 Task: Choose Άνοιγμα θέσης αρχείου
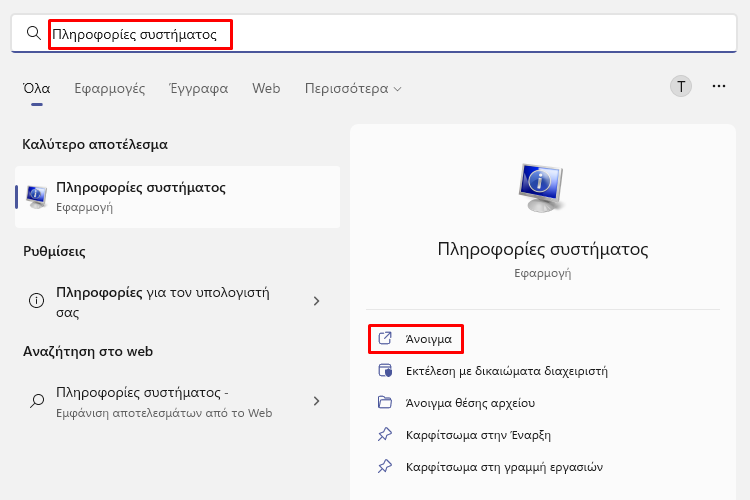470,403
